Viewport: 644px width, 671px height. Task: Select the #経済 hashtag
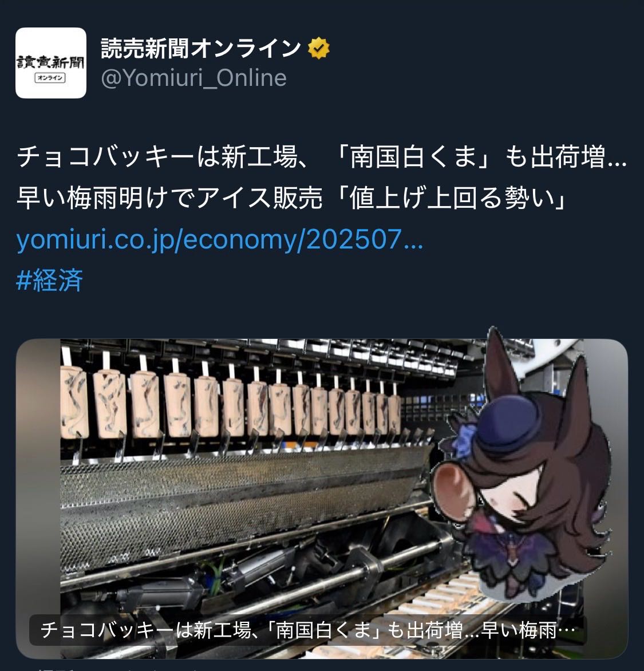[50, 281]
